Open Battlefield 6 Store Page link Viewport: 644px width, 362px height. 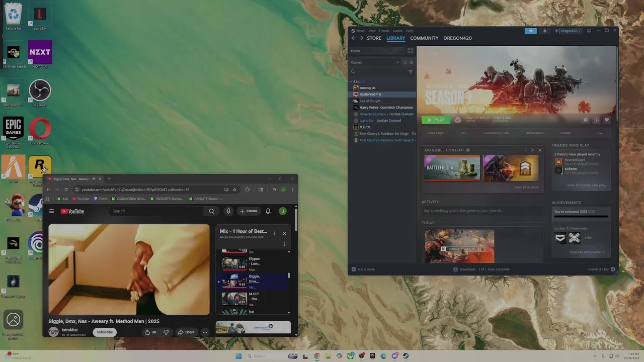coord(435,133)
